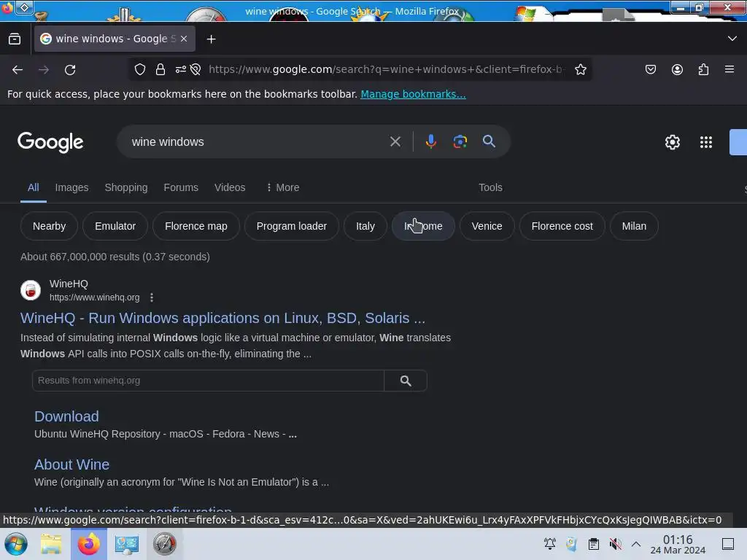
Task: Select Florence cost chip
Action: [x=562, y=226]
